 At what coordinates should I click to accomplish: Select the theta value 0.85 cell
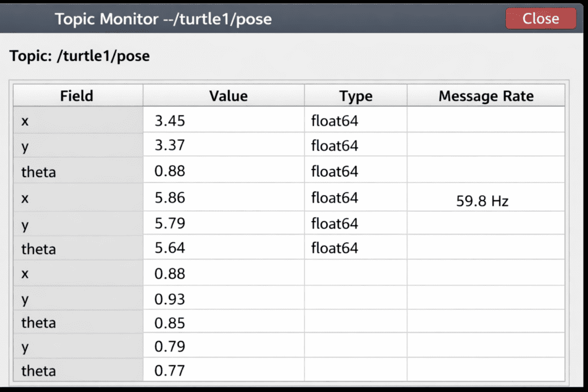(x=170, y=323)
